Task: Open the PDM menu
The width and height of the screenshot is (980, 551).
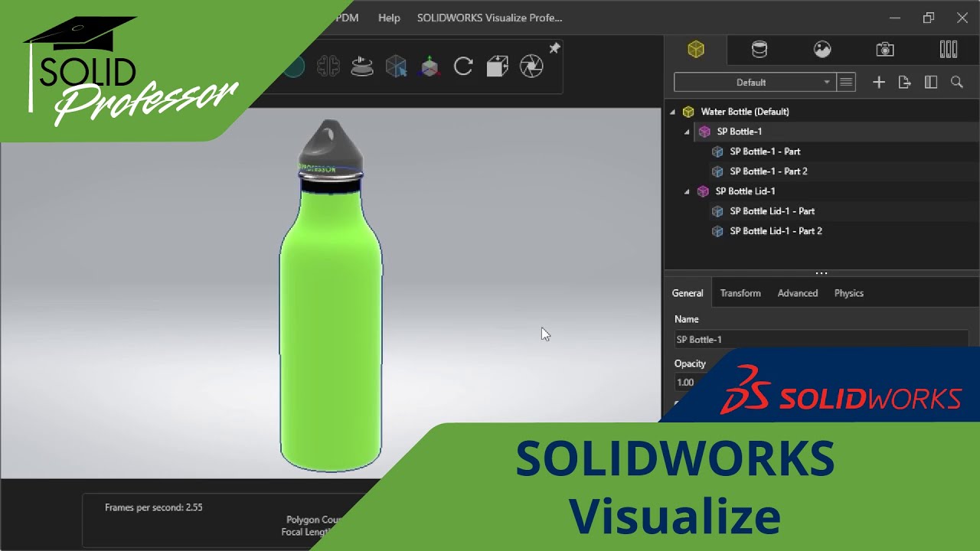Action: [x=347, y=18]
